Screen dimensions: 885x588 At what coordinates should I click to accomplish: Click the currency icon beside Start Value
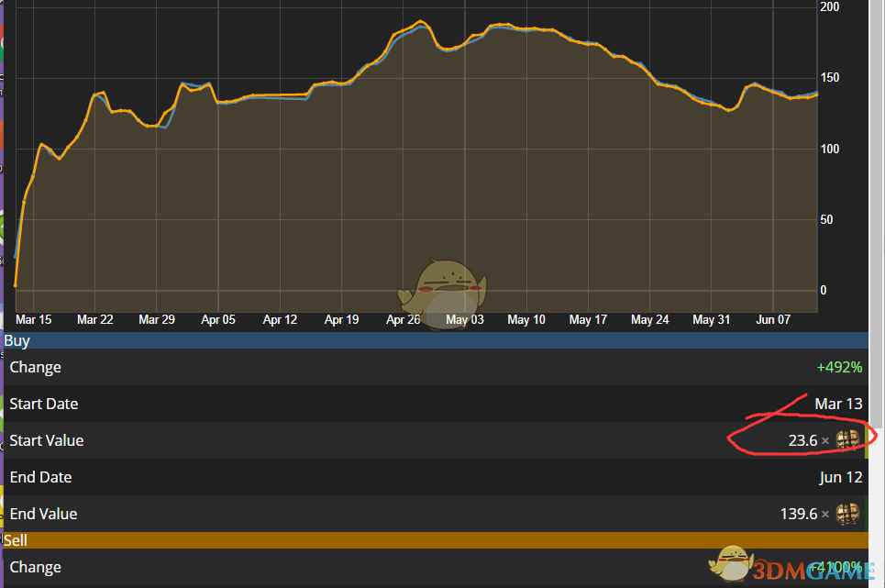click(847, 440)
